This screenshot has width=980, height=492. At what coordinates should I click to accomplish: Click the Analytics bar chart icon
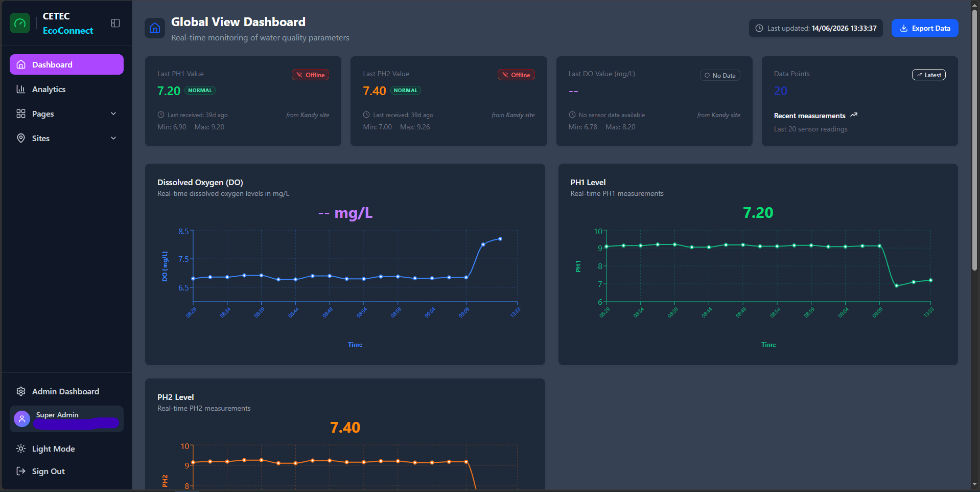(x=21, y=89)
